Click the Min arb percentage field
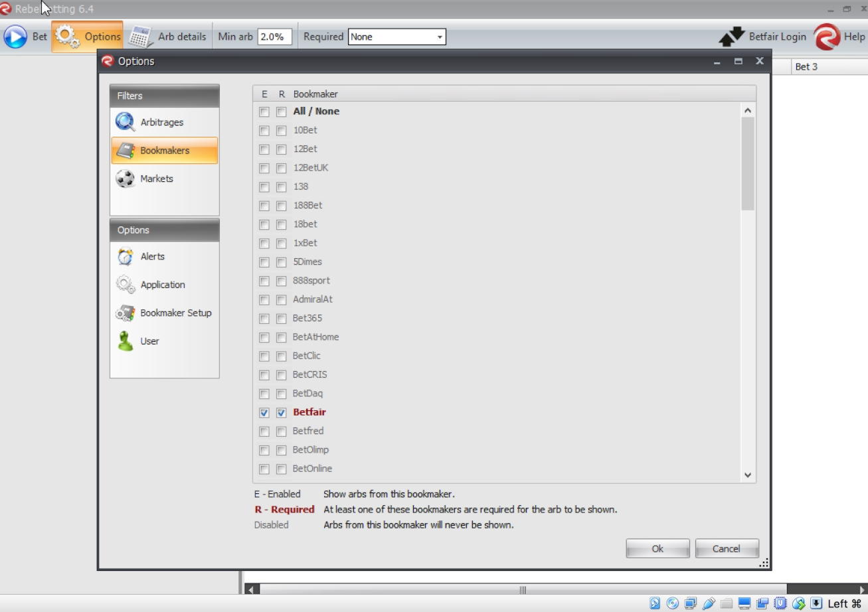 click(275, 37)
